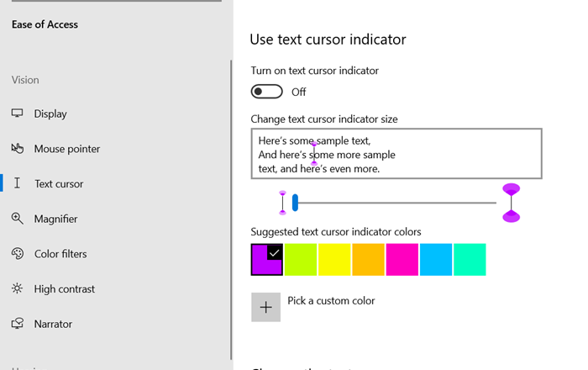Select the orange indicator color swatch

[x=368, y=259]
